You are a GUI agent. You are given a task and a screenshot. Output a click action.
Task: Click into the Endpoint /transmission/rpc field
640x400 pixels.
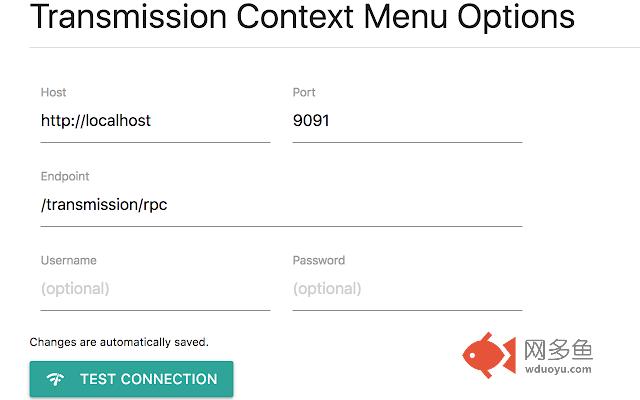[x=281, y=205]
